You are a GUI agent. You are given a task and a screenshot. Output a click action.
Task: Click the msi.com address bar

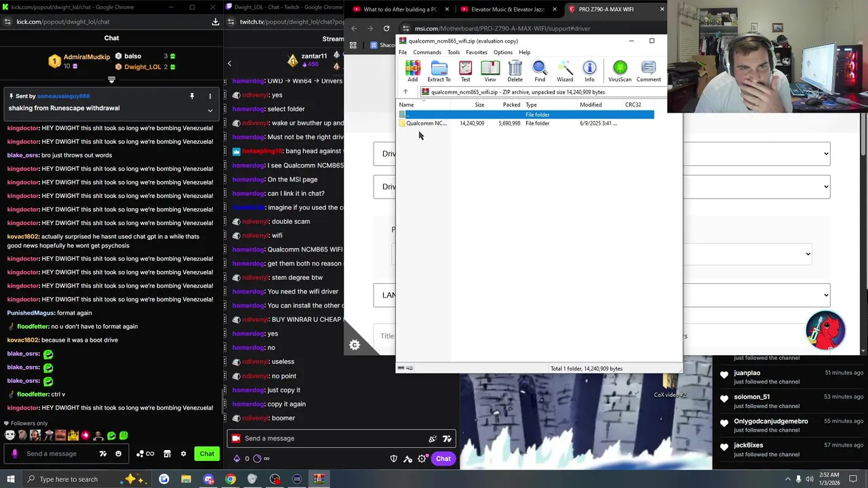tap(502, 28)
